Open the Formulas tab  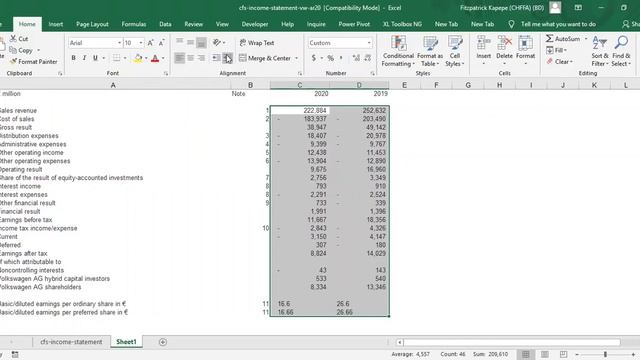pos(133,24)
